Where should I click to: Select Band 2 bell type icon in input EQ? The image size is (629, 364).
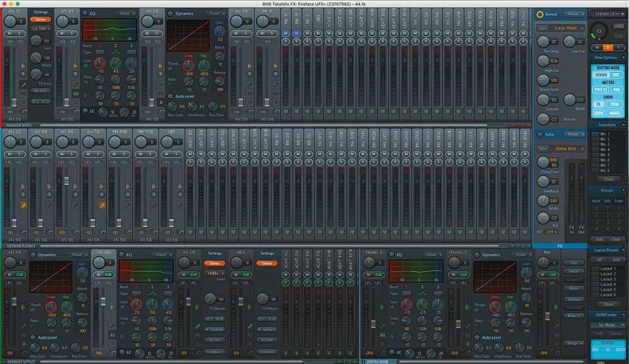[116, 53]
